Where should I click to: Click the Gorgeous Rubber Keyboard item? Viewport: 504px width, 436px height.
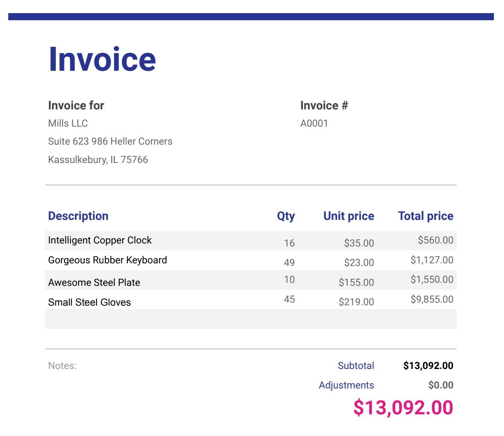coord(107,260)
